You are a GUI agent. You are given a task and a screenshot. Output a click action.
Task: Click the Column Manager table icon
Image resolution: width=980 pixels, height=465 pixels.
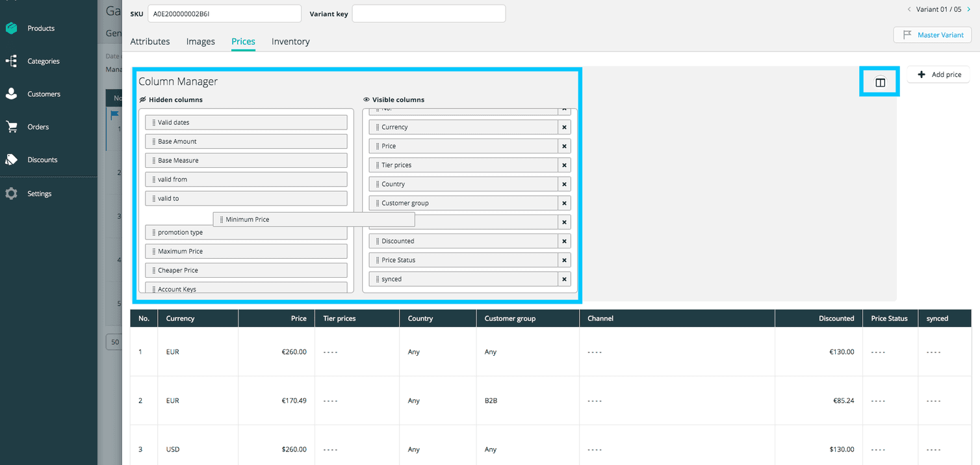pyautogui.click(x=880, y=83)
